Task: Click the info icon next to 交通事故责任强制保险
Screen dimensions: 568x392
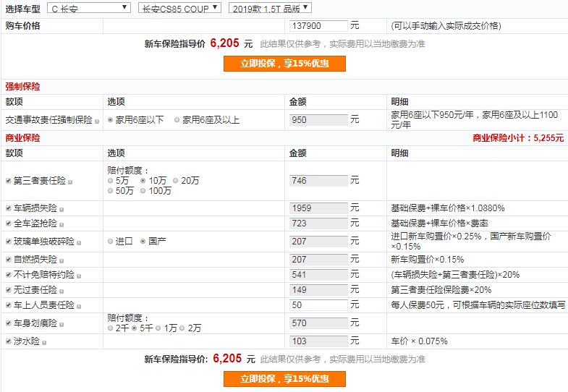Action: [97, 122]
